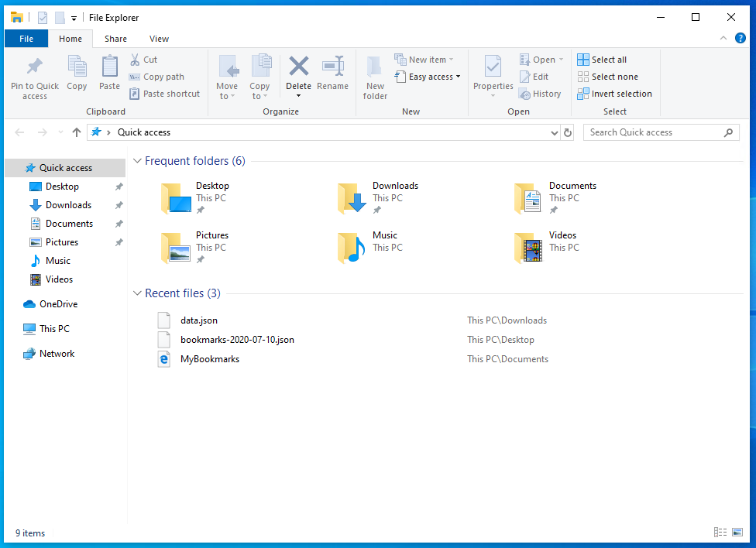Viewport: 756px width, 548px height.
Task: Click the Cut scissors command
Action: tap(143, 60)
